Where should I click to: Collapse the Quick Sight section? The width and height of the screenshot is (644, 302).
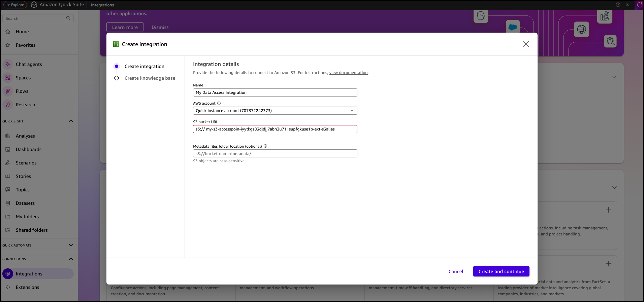pos(71,121)
